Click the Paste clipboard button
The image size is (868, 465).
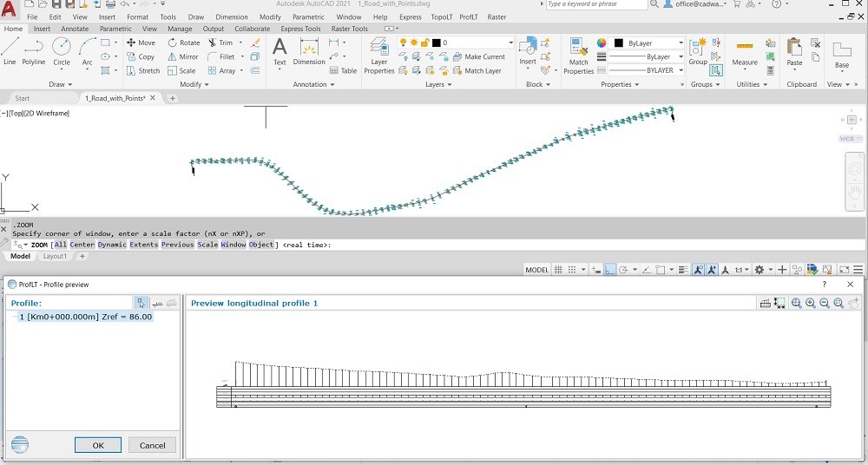[x=794, y=52]
